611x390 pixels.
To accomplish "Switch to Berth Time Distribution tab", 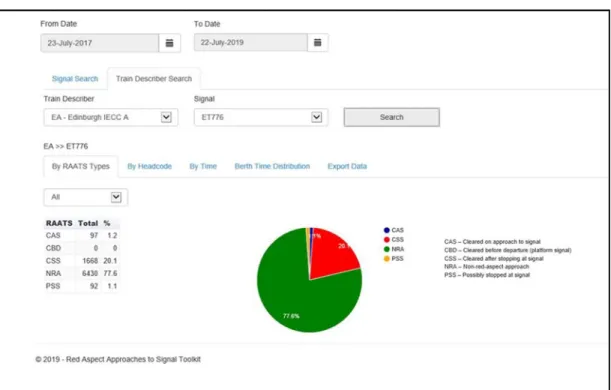I will [x=272, y=166].
